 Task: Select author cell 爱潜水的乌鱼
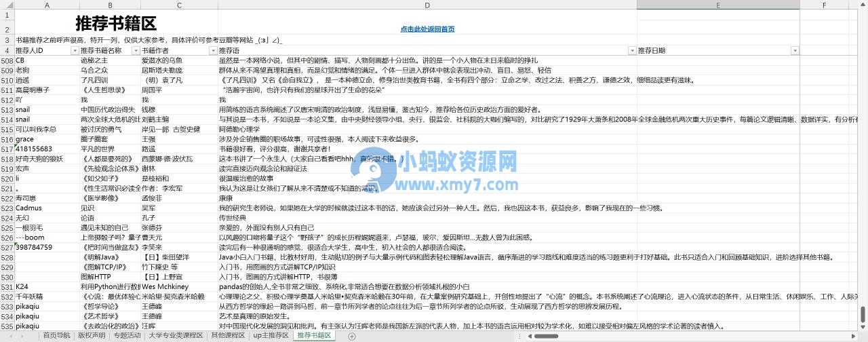tap(179, 61)
